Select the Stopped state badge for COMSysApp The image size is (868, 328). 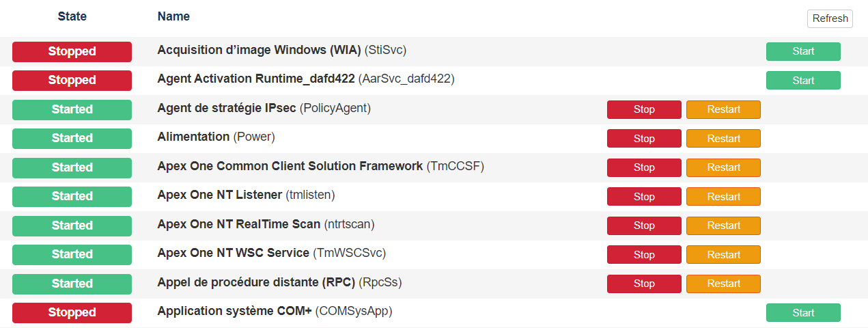pyautogui.click(x=72, y=312)
